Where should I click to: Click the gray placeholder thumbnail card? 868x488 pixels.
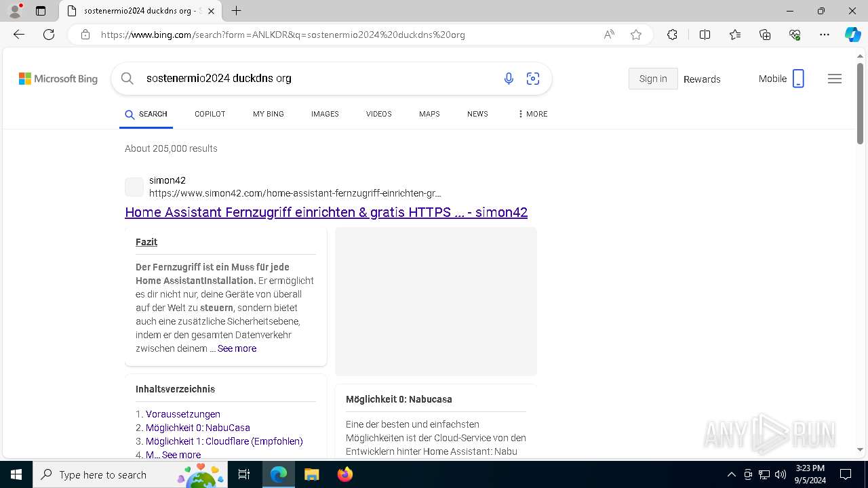pyautogui.click(x=436, y=301)
